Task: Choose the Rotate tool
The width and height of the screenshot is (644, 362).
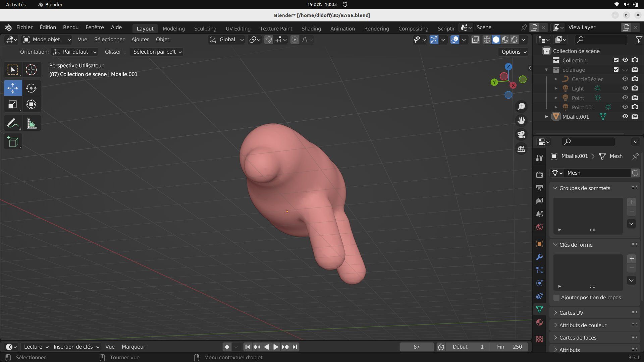Action: point(31,88)
